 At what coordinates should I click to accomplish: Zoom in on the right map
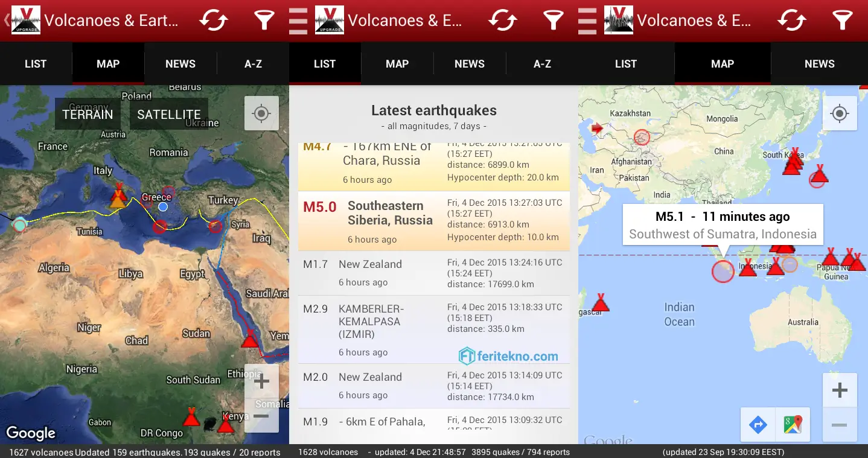(x=840, y=390)
